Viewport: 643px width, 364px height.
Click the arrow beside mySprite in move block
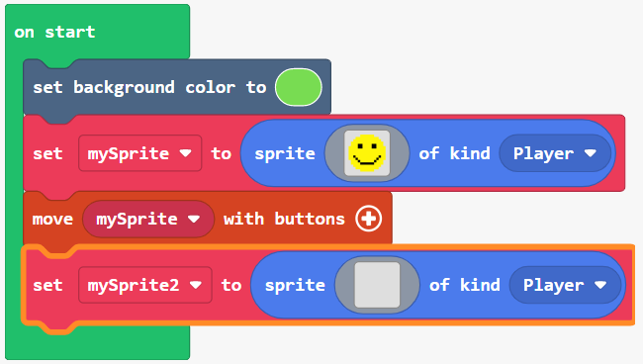click(x=194, y=219)
